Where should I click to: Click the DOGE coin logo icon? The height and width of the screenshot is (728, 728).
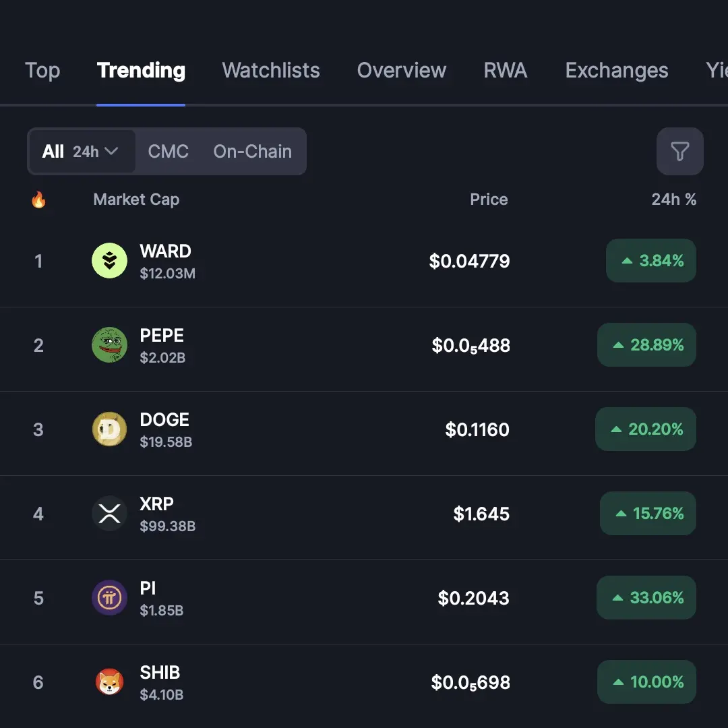(x=109, y=429)
